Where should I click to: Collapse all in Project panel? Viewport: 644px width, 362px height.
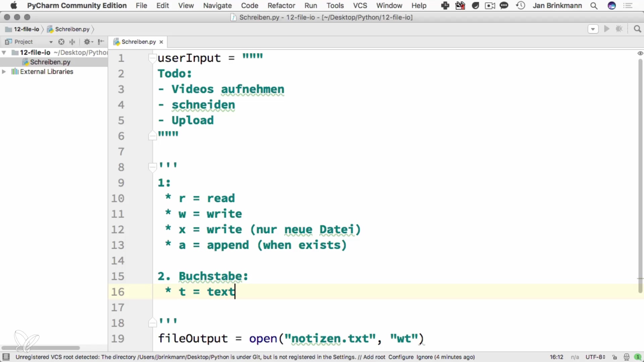coord(72,42)
